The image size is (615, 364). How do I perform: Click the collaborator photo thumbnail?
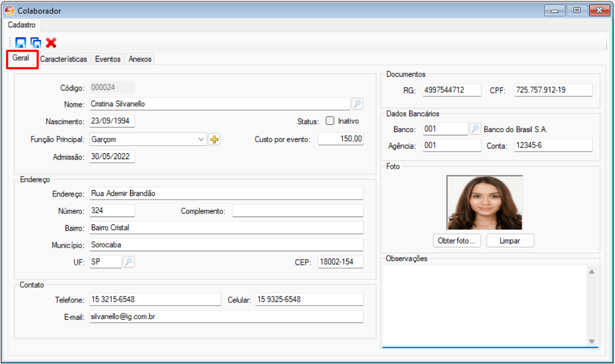(x=485, y=202)
